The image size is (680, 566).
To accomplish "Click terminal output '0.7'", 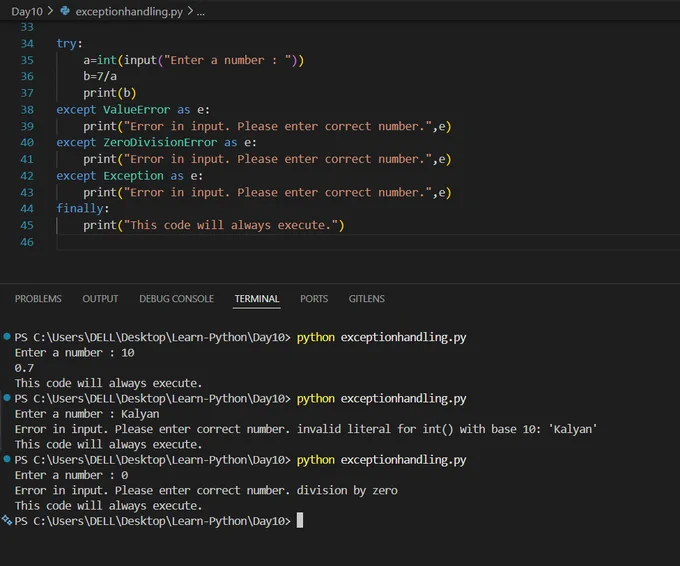I will coord(24,368).
